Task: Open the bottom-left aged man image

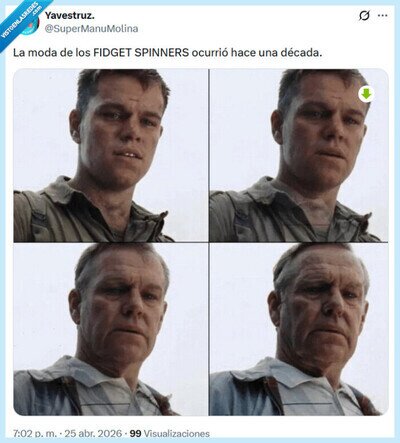Action: pyautogui.click(x=110, y=329)
